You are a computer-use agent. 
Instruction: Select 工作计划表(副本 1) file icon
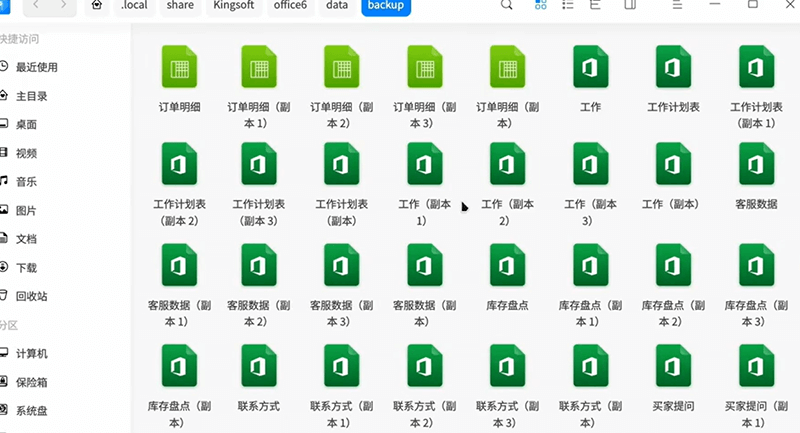pyautogui.click(x=756, y=67)
